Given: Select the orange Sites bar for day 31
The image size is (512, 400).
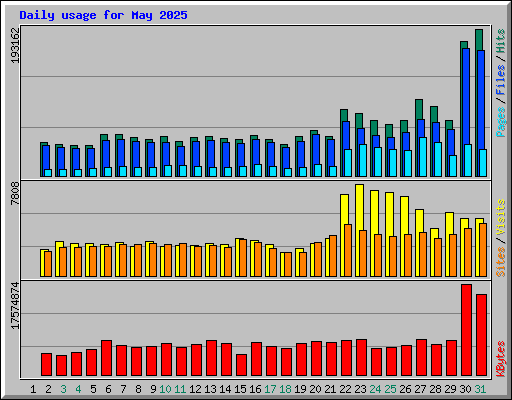Looking at the screenshot, I should [x=483, y=250].
